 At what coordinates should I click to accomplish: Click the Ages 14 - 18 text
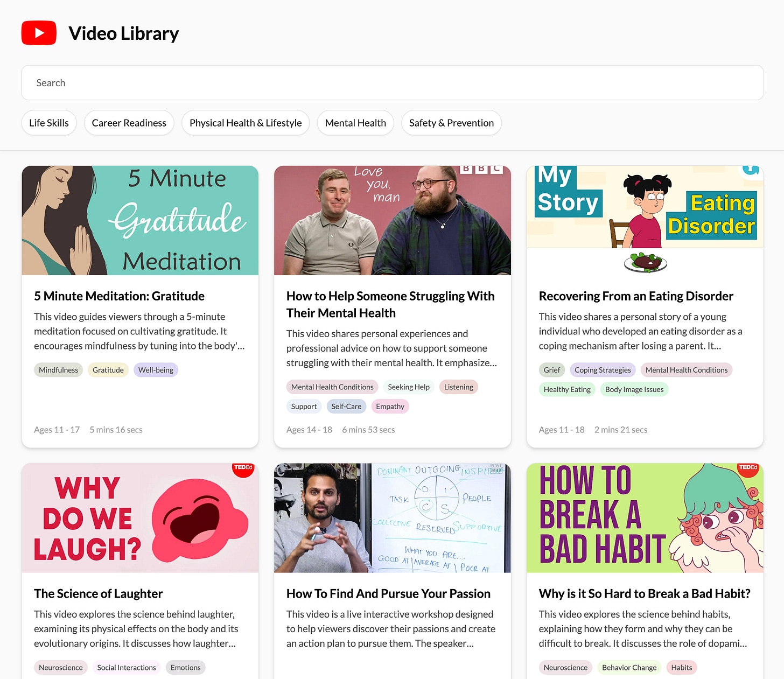coord(309,430)
